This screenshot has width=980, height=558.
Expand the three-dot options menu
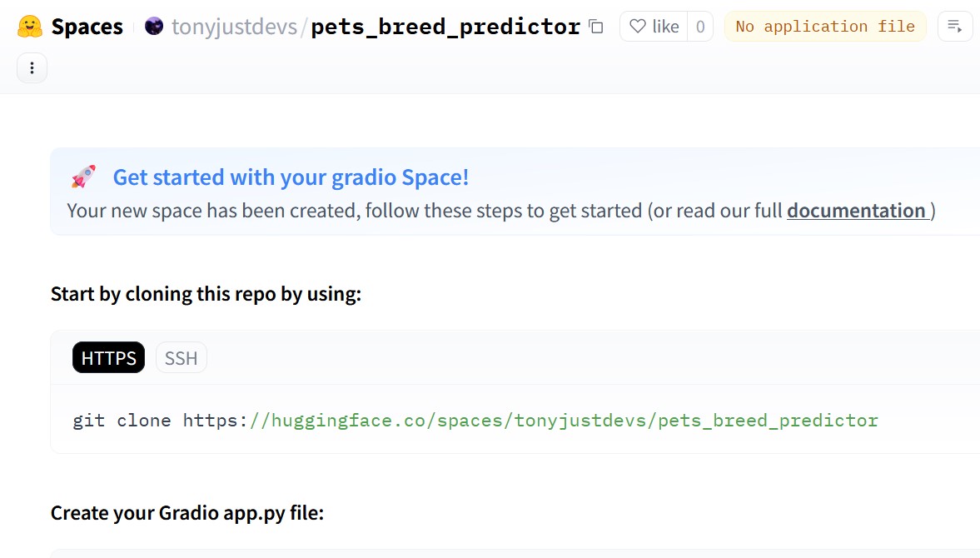32,67
